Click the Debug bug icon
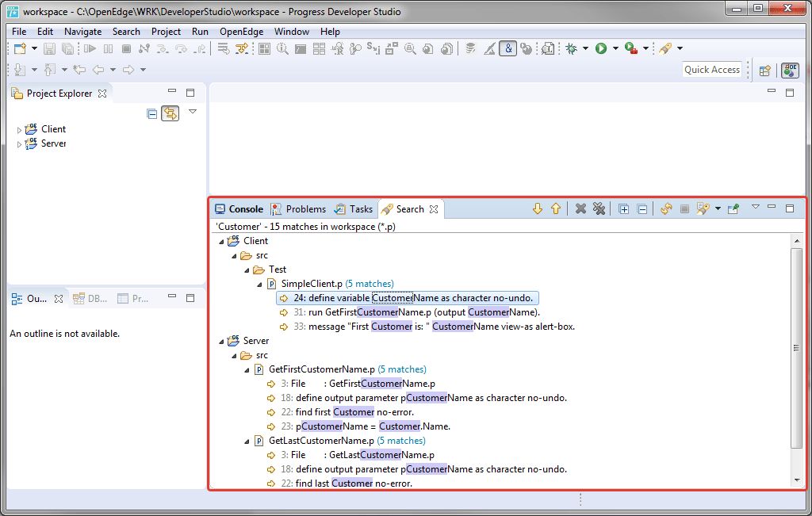The height and width of the screenshot is (516, 812). click(x=571, y=48)
